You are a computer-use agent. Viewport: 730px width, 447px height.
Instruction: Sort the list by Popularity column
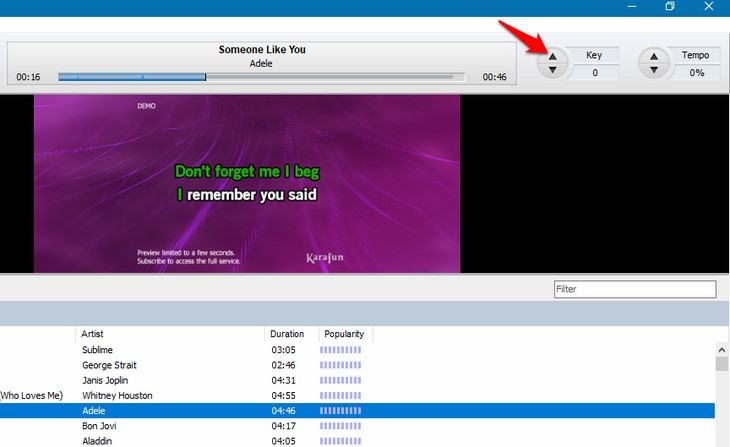(345, 334)
